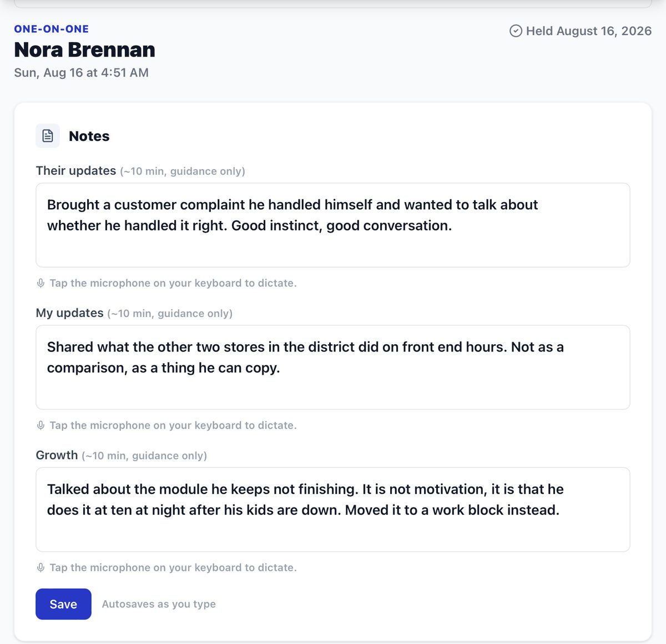
Task: Click the My updates field label
Action: [x=70, y=313]
